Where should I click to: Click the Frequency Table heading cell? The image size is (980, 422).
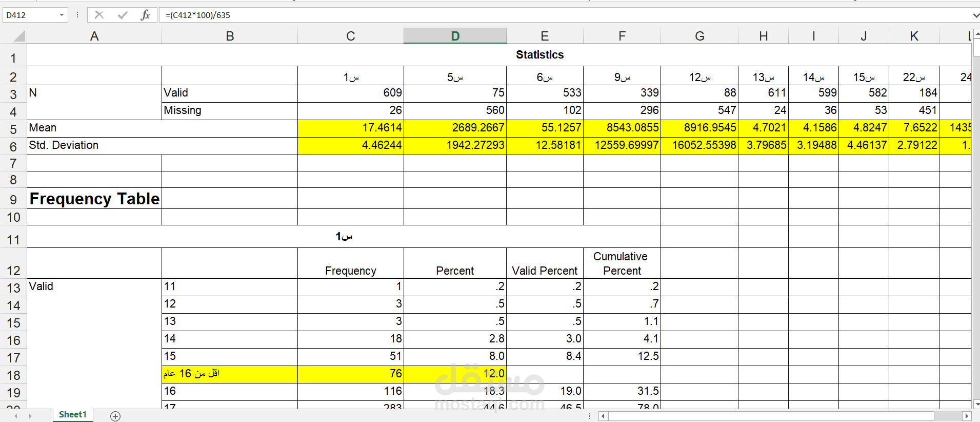pyautogui.click(x=94, y=198)
